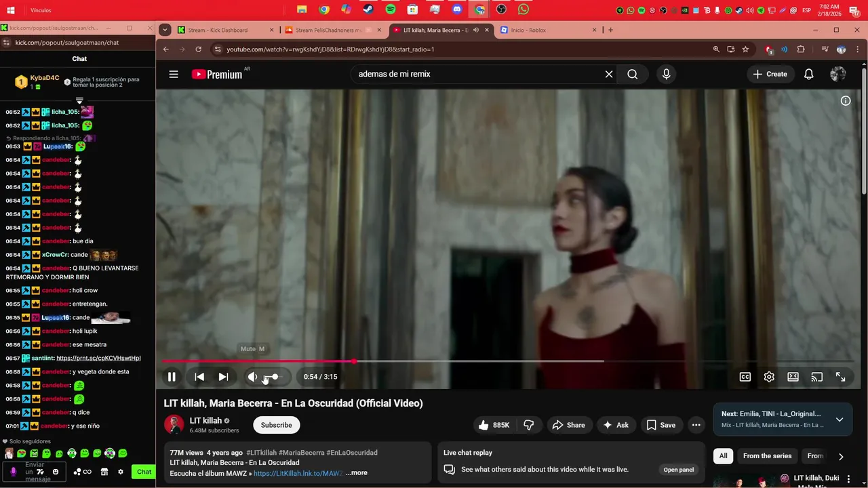Select the From the series chip

tap(768, 456)
